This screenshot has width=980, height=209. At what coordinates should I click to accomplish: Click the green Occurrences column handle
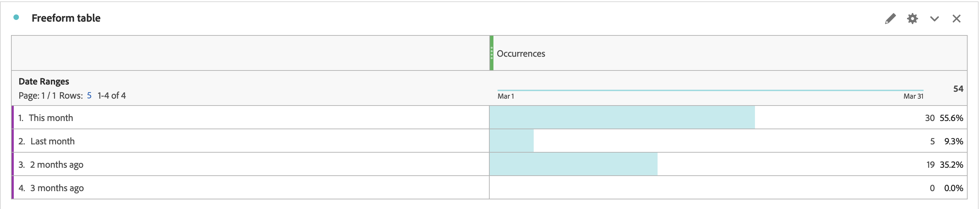pyautogui.click(x=491, y=53)
